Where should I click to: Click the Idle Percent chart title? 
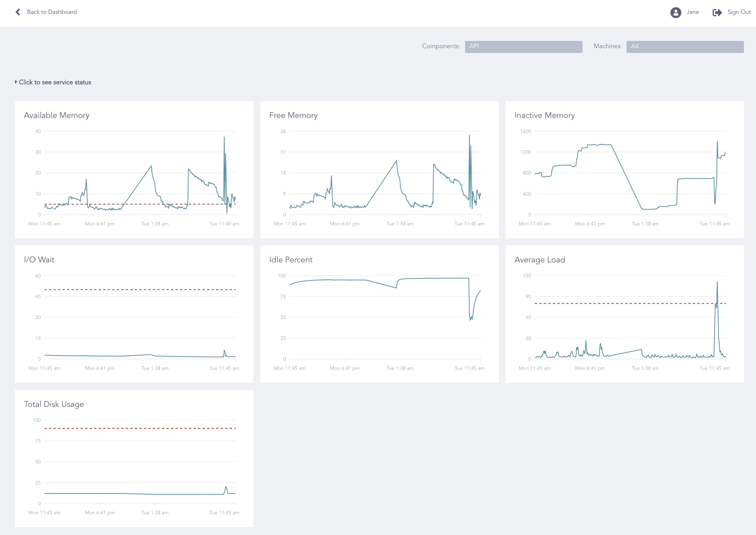click(290, 260)
